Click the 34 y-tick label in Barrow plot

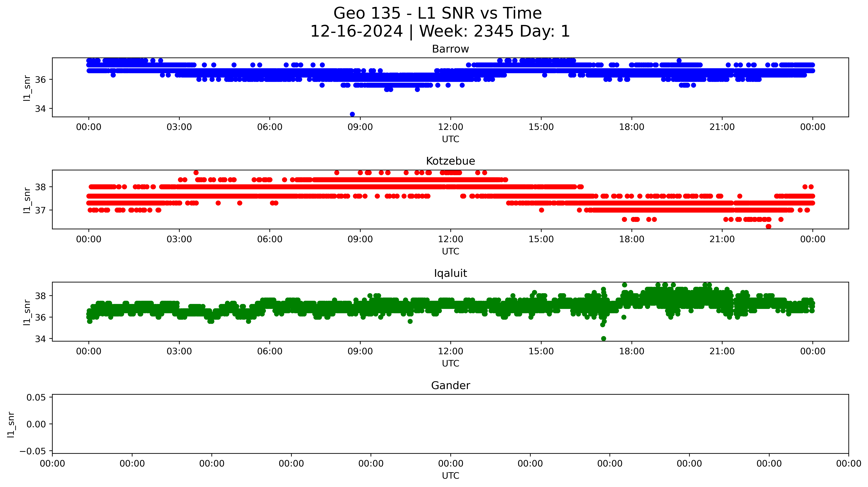[x=40, y=109]
